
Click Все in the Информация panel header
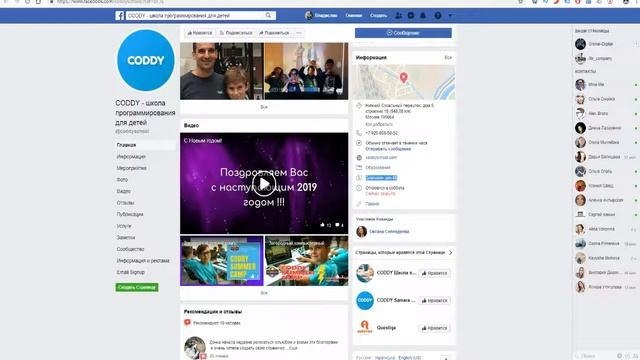click(448, 58)
